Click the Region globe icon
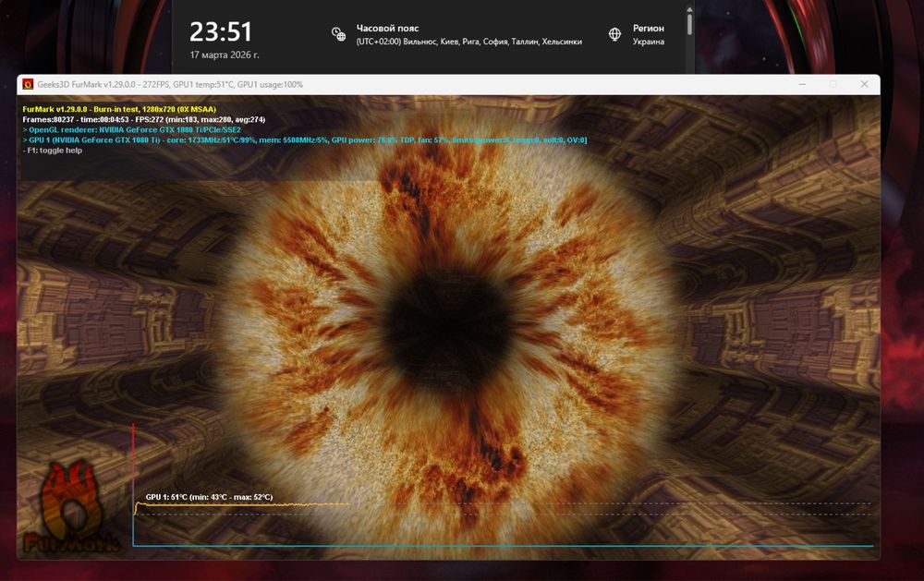This screenshot has height=581, width=924. pyautogui.click(x=614, y=34)
